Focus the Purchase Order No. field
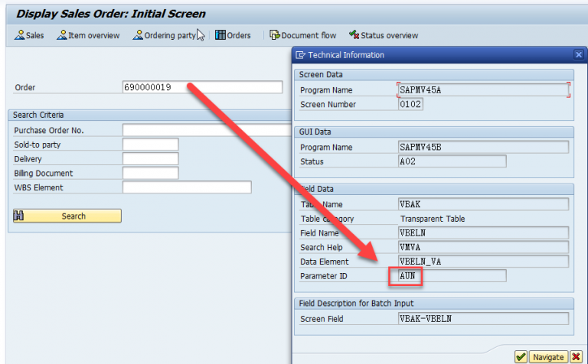 [x=207, y=130]
